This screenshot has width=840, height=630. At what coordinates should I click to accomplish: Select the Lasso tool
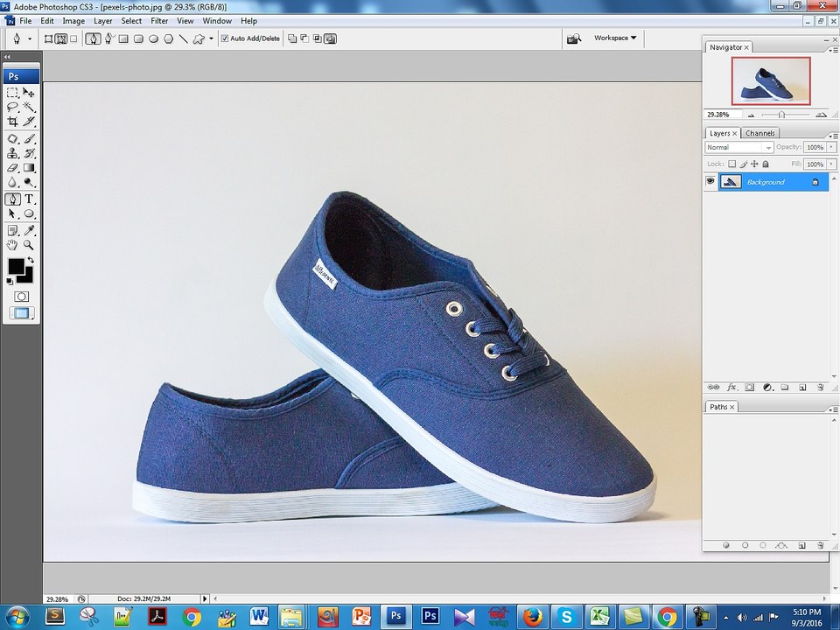coord(12,107)
